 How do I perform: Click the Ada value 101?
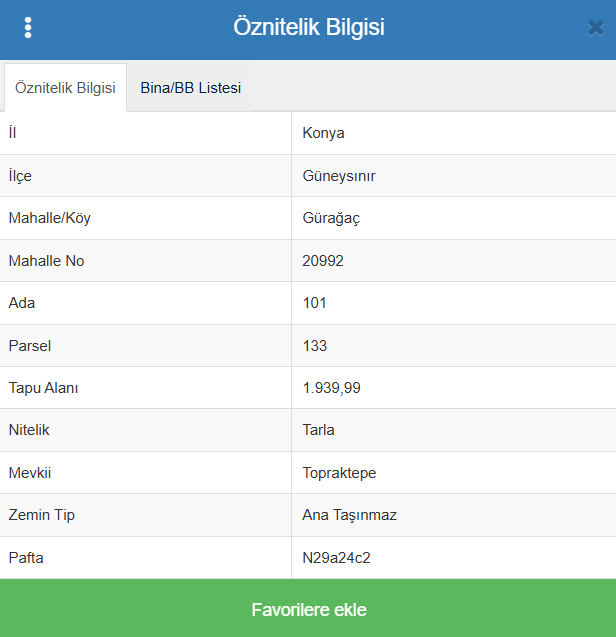click(315, 303)
